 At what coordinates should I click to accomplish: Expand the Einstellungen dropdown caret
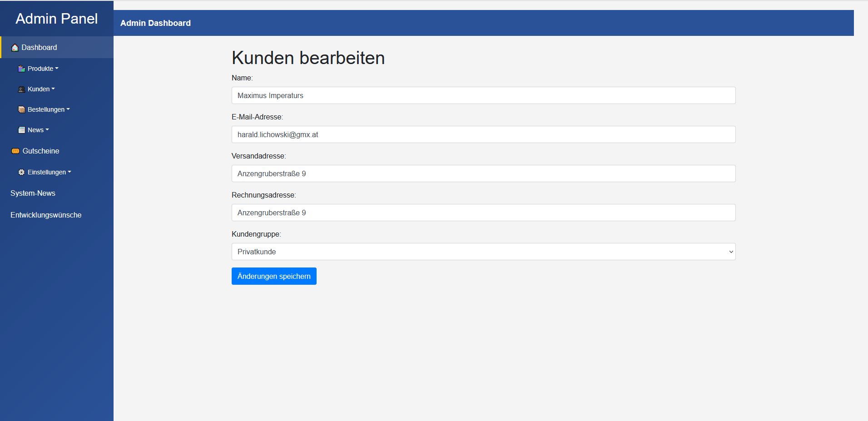69,172
